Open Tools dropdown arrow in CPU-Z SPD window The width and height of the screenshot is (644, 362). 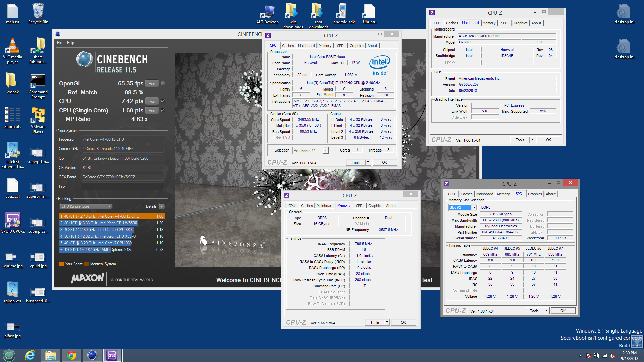coord(546,311)
